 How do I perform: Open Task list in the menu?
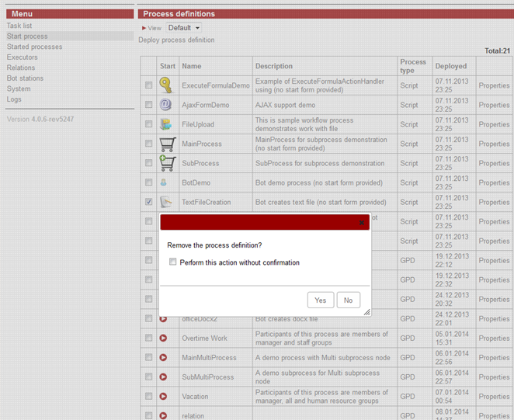19,26
